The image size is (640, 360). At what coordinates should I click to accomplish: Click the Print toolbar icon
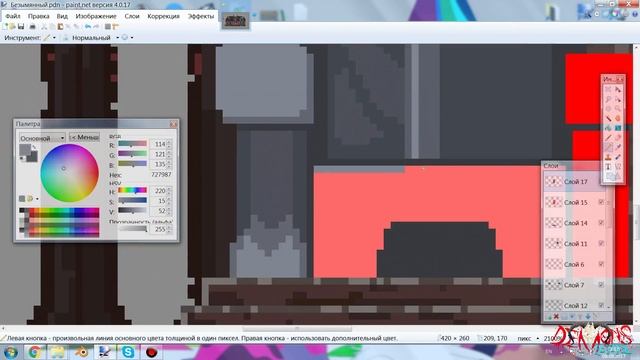click(32, 27)
